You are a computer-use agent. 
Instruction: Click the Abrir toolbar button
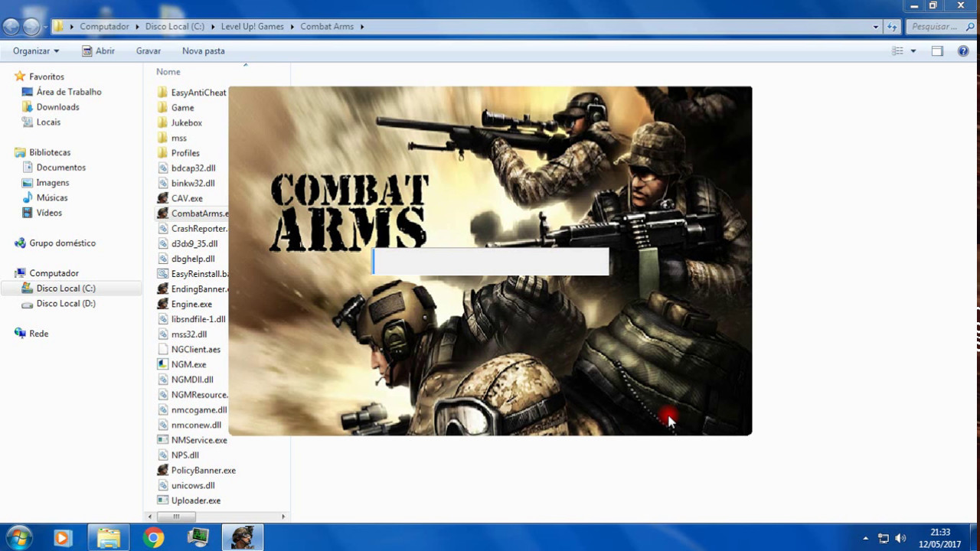tap(98, 51)
